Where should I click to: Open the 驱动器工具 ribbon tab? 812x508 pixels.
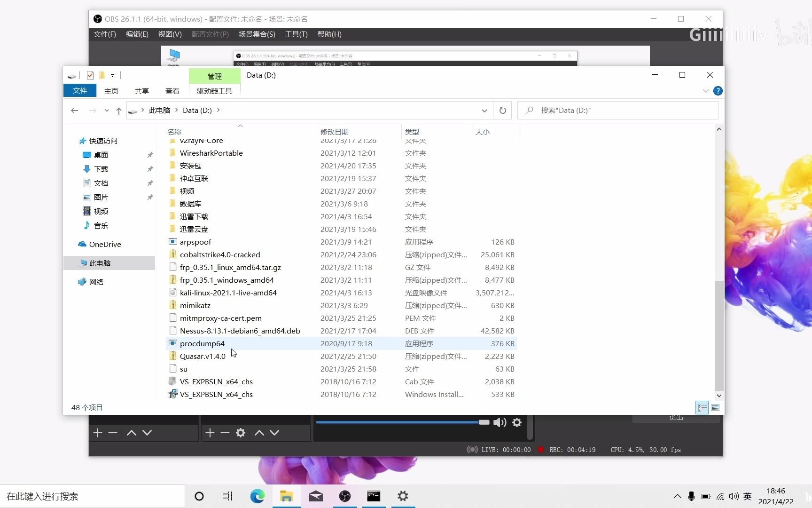214,91
